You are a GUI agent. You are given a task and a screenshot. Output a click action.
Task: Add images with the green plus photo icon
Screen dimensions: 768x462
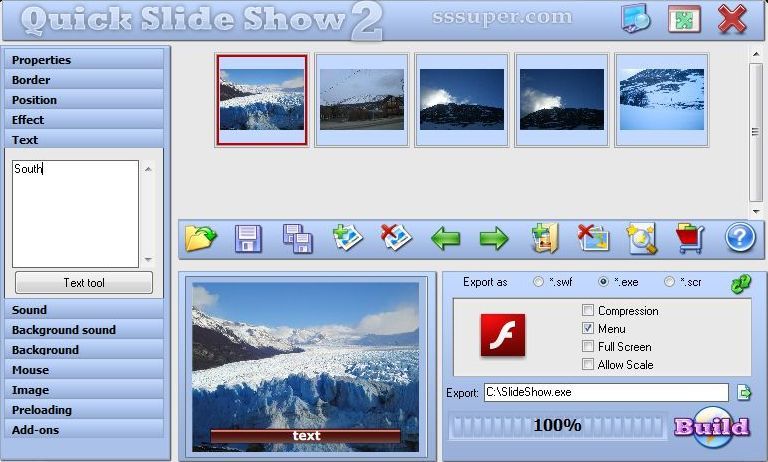pos(347,238)
